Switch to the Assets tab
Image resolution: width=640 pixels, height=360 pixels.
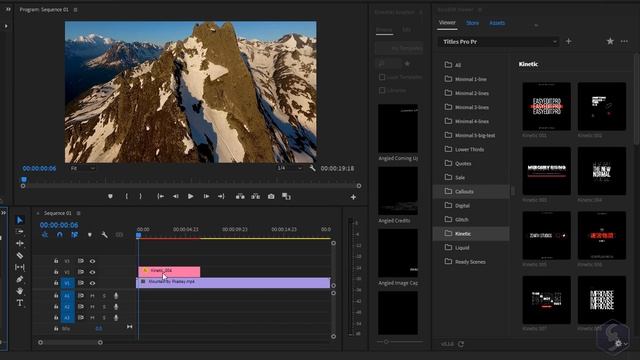click(497, 23)
